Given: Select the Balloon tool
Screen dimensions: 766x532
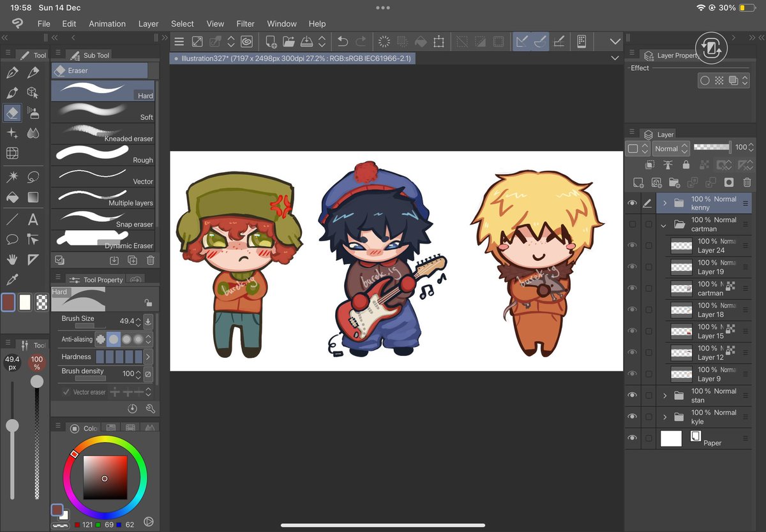Looking at the screenshot, I should [12, 240].
